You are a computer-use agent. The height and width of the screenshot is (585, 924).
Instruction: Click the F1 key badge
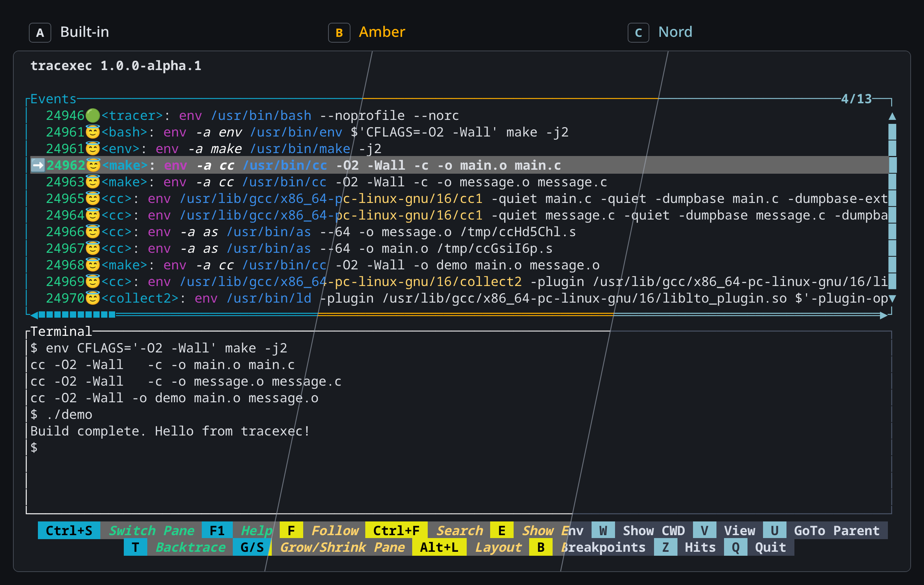217,530
